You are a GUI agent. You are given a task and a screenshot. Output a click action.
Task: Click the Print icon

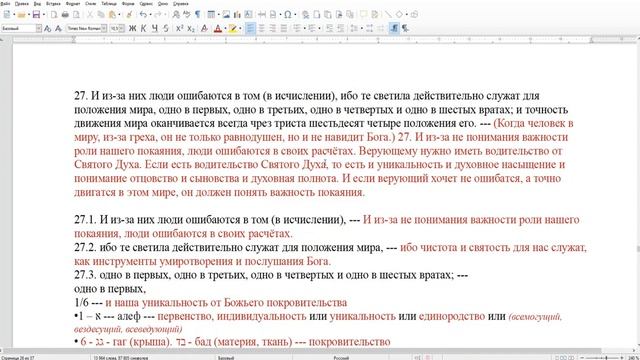click(65, 15)
